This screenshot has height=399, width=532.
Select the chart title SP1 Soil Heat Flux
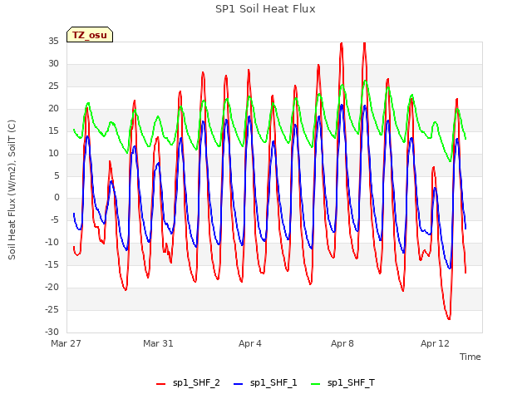coord(265,9)
